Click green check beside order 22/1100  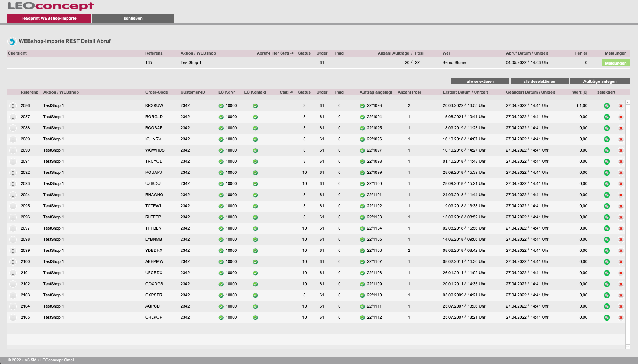point(362,184)
